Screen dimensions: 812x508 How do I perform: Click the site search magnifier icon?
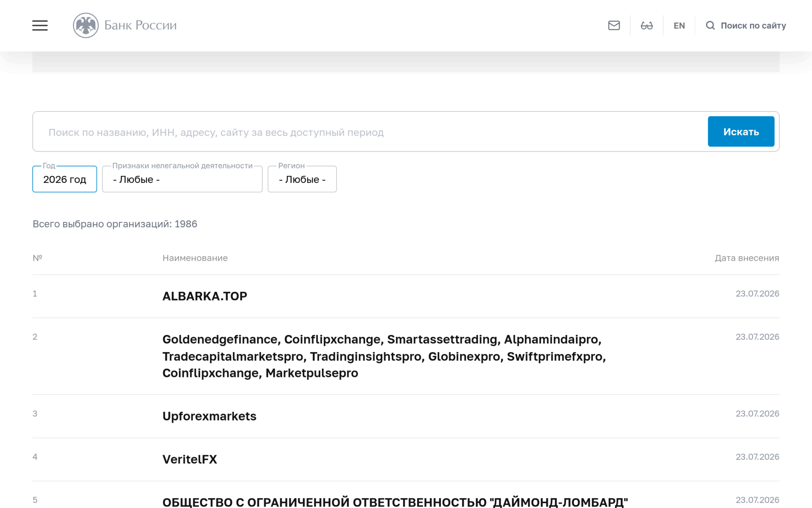[710, 26]
